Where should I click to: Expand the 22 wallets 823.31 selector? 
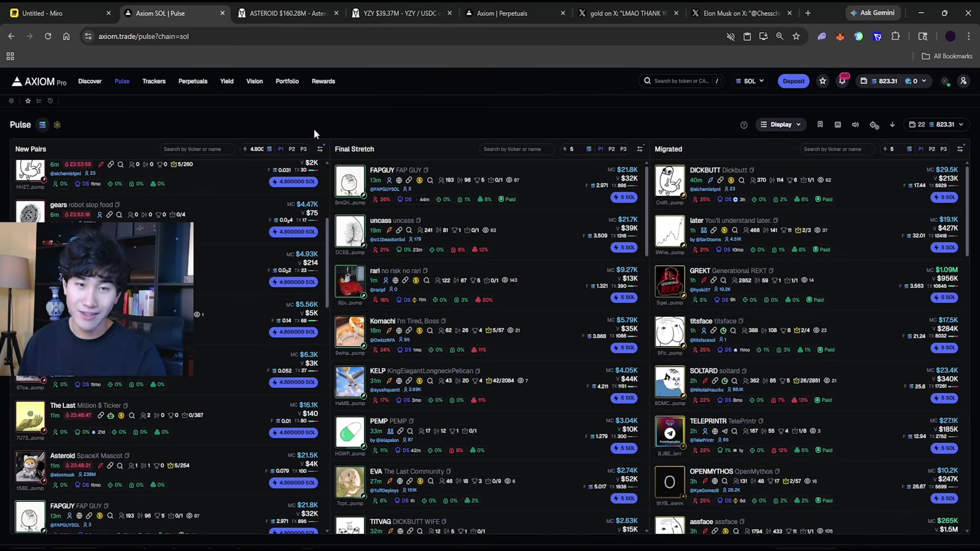[936, 124]
